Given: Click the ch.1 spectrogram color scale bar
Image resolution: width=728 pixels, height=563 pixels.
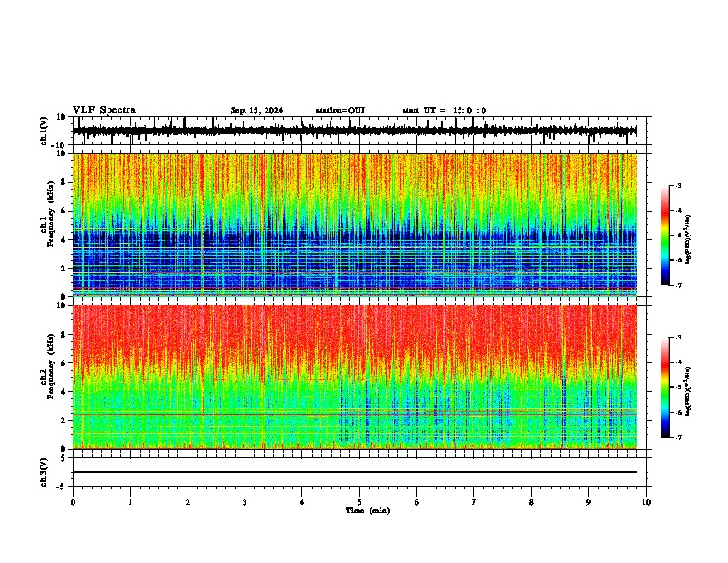Looking at the screenshot, I should (x=665, y=236).
